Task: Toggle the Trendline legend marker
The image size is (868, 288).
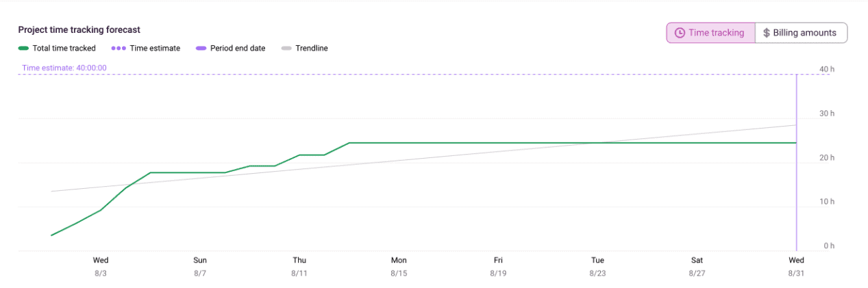Action: 286,49
